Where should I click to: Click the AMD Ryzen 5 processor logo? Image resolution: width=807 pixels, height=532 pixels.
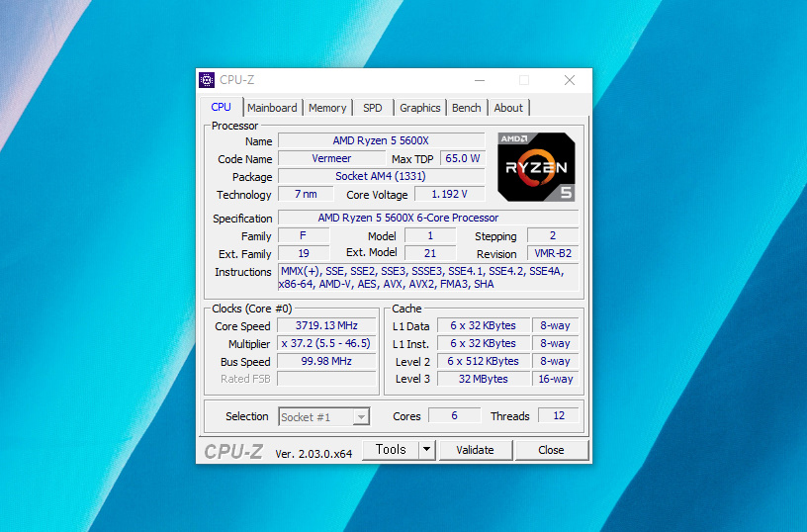tap(536, 167)
